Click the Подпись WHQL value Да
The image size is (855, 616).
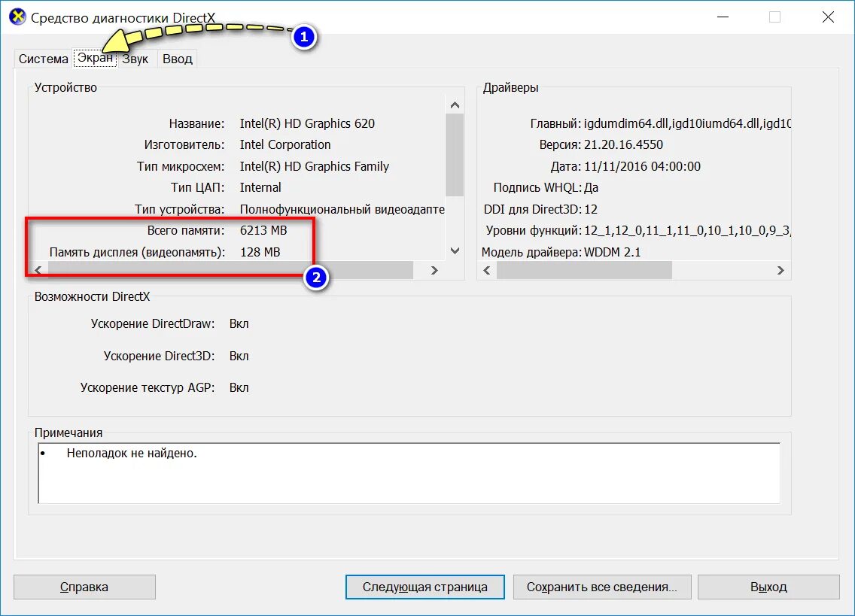point(591,188)
